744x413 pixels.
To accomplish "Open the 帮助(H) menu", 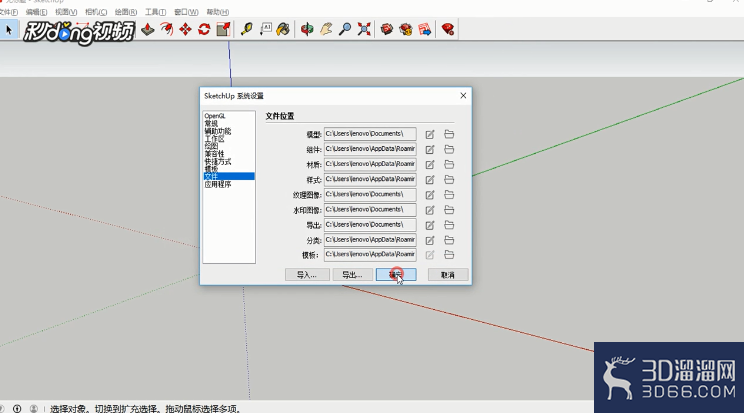I will click(218, 12).
